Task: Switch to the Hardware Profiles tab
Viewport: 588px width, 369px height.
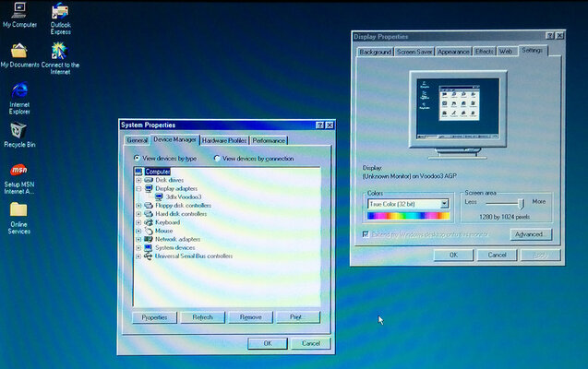Action: point(223,140)
